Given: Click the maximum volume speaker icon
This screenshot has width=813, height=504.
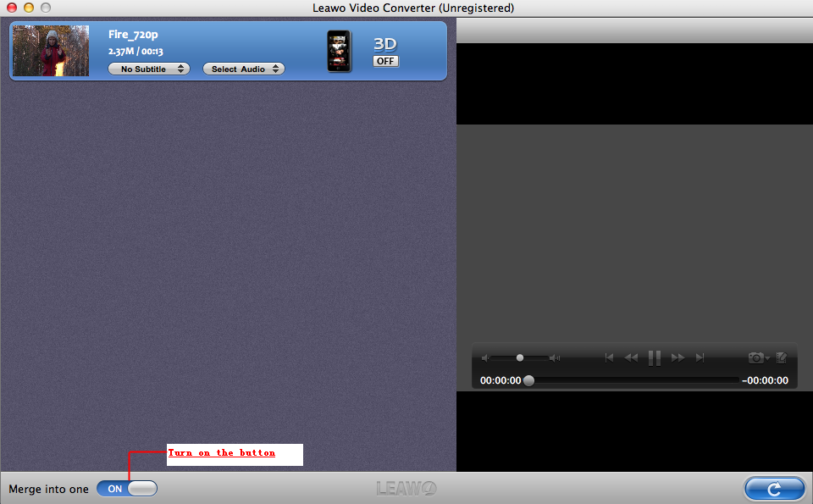Looking at the screenshot, I should coord(555,357).
